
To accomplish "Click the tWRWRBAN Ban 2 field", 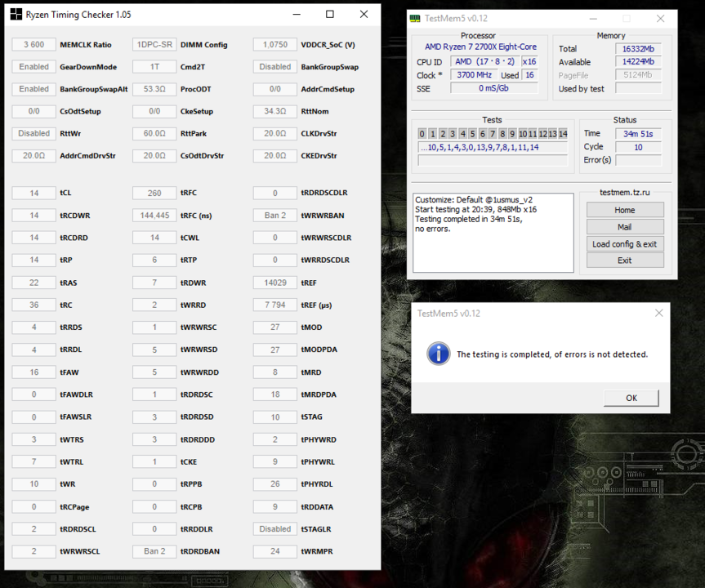I will click(275, 216).
